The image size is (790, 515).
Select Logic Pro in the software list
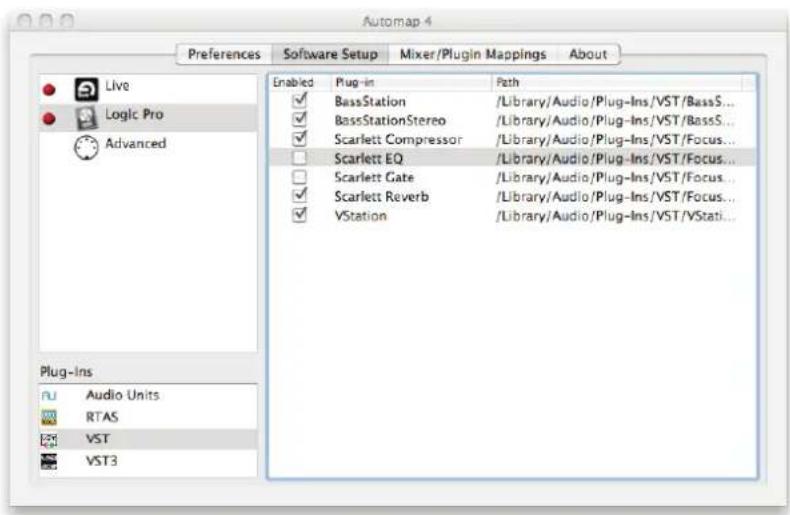point(148,118)
